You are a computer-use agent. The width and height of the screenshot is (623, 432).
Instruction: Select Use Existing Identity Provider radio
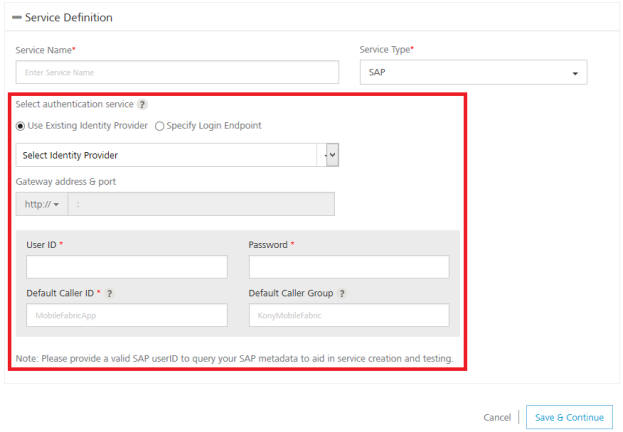click(x=21, y=126)
